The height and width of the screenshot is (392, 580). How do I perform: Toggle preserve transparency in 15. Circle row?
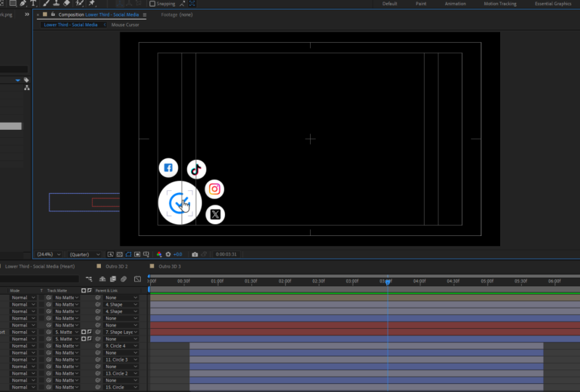click(x=42, y=387)
